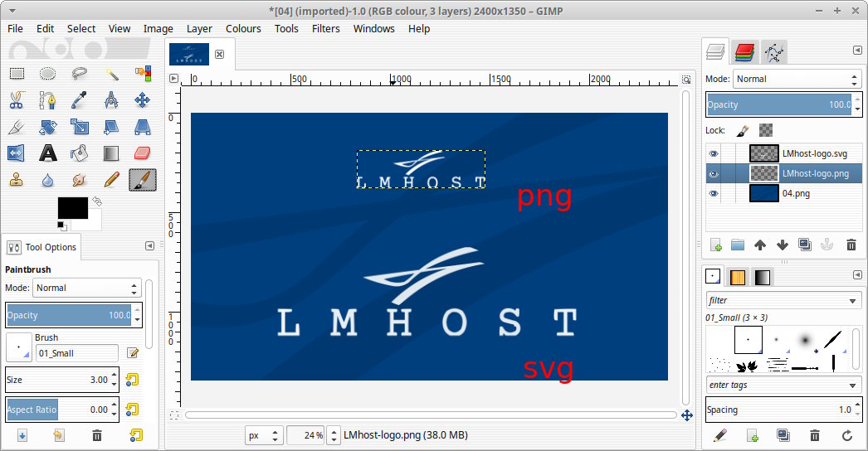This screenshot has width=868, height=451.
Task: Select the Rectangle Select tool
Action: pyautogui.click(x=17, y=73)
